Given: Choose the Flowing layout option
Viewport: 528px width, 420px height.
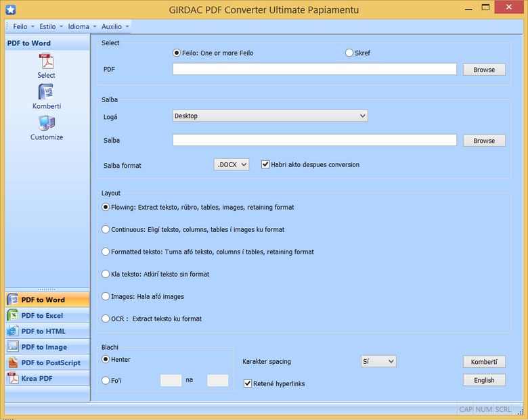Looking at the screenshot, I should [106, 207].
